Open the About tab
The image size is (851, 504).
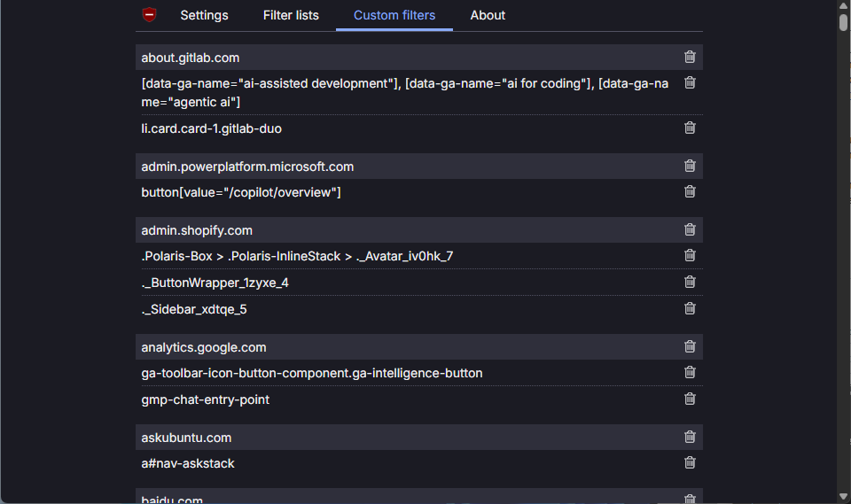click(x=488, y=15)
